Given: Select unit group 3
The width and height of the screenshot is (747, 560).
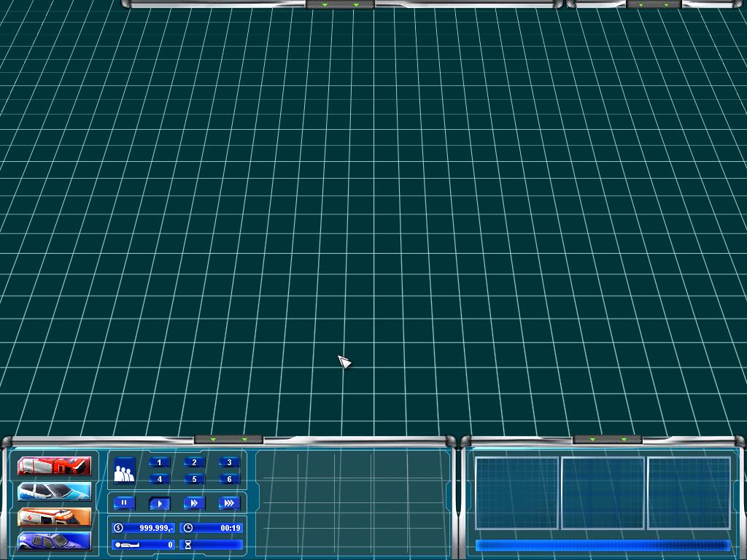Looking at the screenshot, I should 229,462.
